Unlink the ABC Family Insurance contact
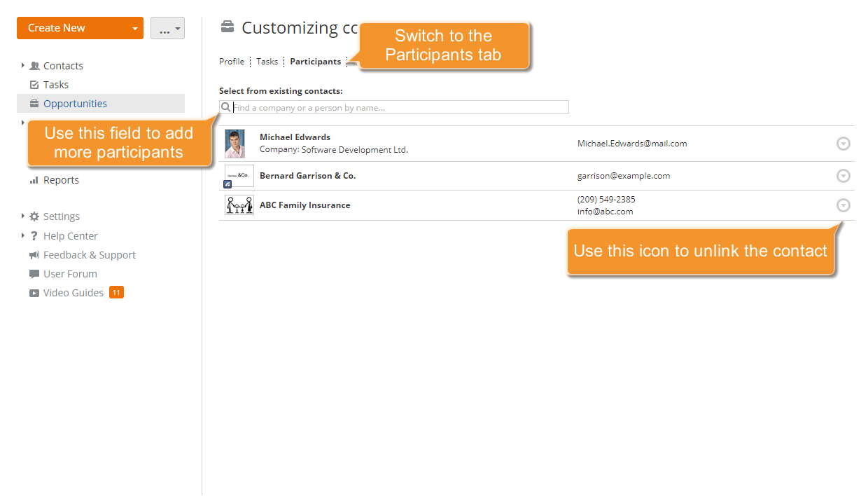This screenshot has height=496, width=868. pos(843,205)
